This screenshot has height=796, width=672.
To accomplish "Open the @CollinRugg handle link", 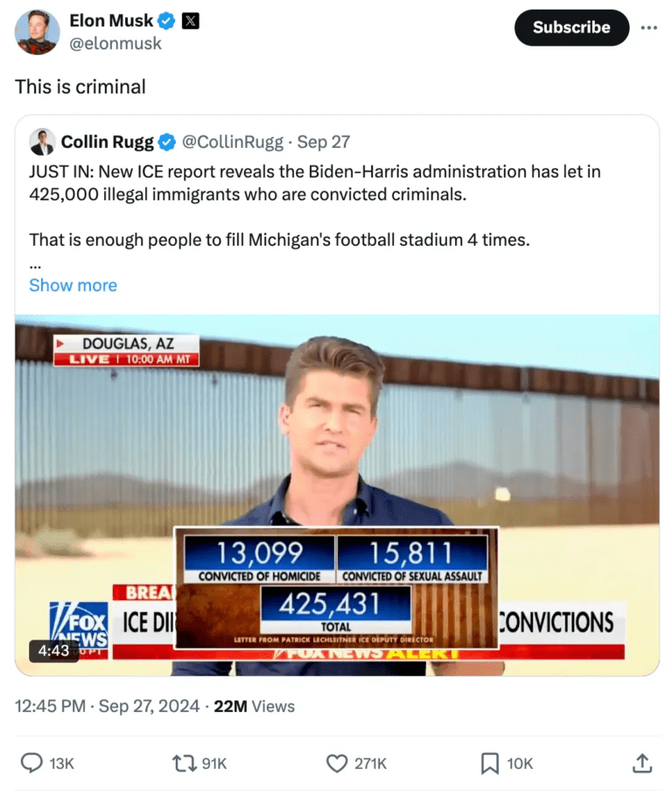I will click(233, 142).
